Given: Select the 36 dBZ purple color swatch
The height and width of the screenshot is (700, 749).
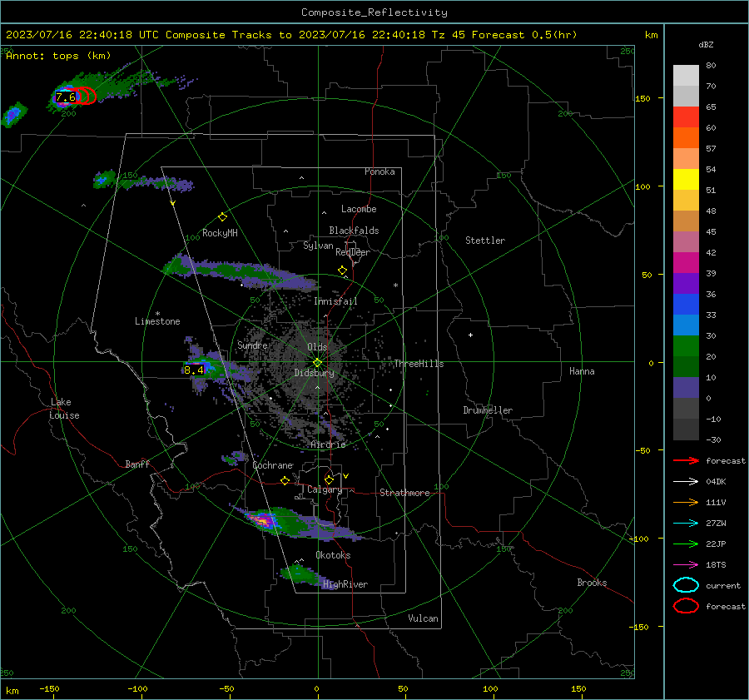Looking at the screenshot, I should [x=686, y=283].
